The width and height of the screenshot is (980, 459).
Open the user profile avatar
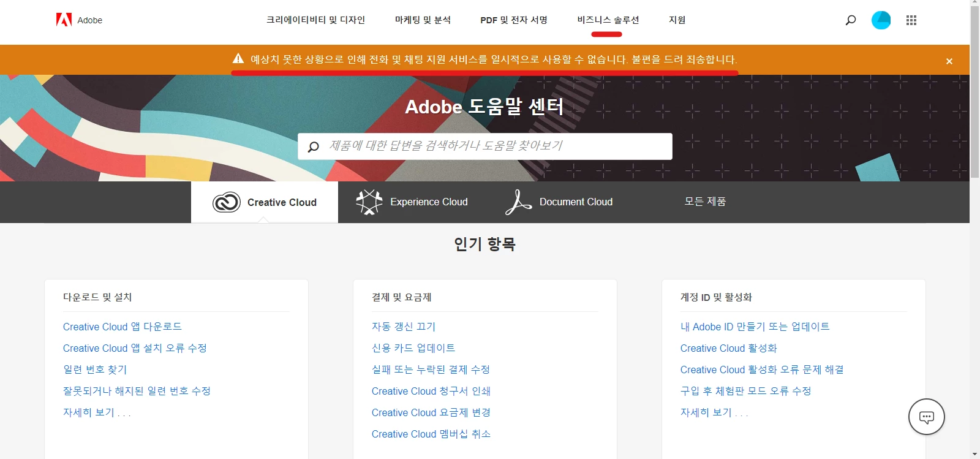(x=881, y=20)
